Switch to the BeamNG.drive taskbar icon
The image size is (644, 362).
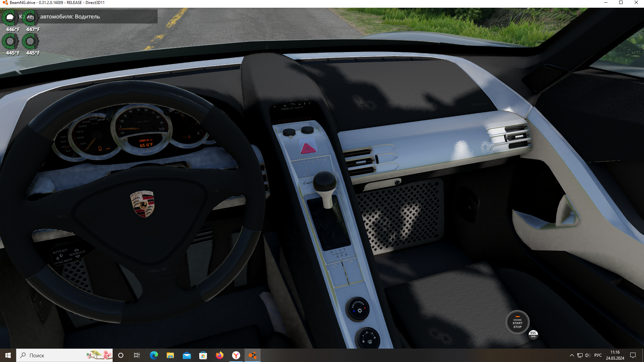click(x=253, y=355)
